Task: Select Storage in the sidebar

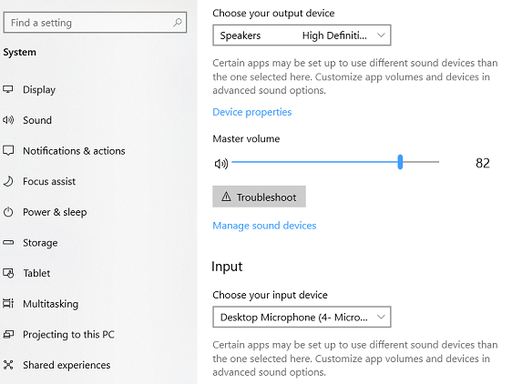Action: (40, 243)
